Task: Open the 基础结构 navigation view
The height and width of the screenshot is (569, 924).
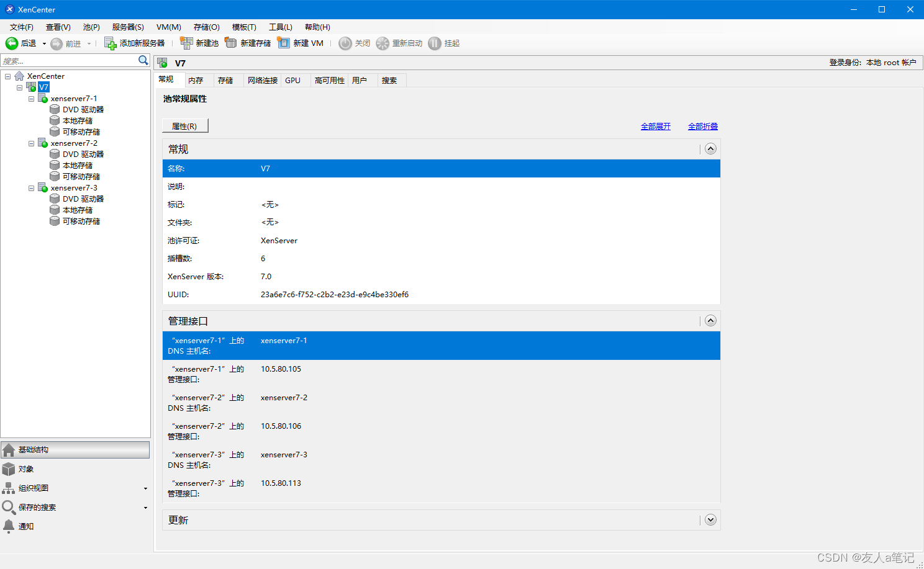Action: [x=75, y=450]
